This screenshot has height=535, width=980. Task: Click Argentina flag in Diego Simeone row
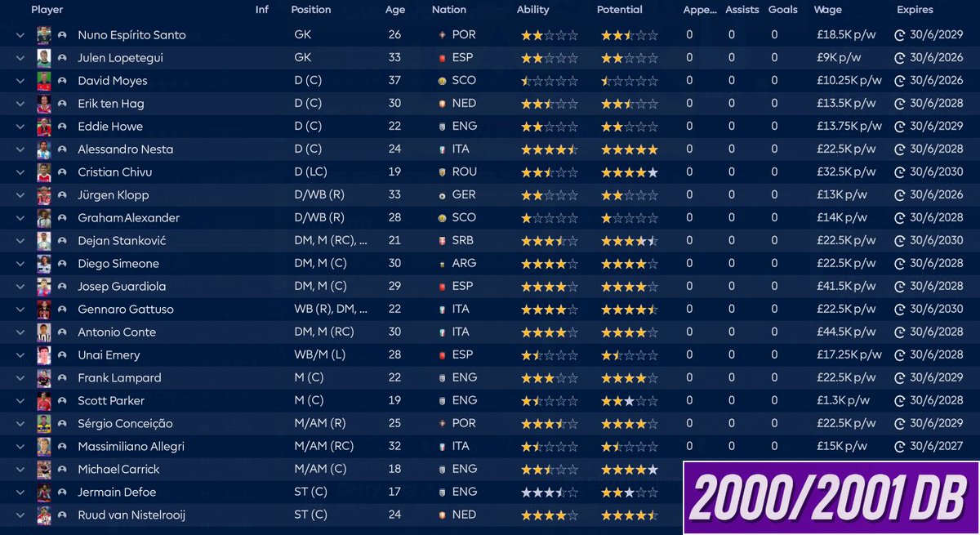coord(442,264)
